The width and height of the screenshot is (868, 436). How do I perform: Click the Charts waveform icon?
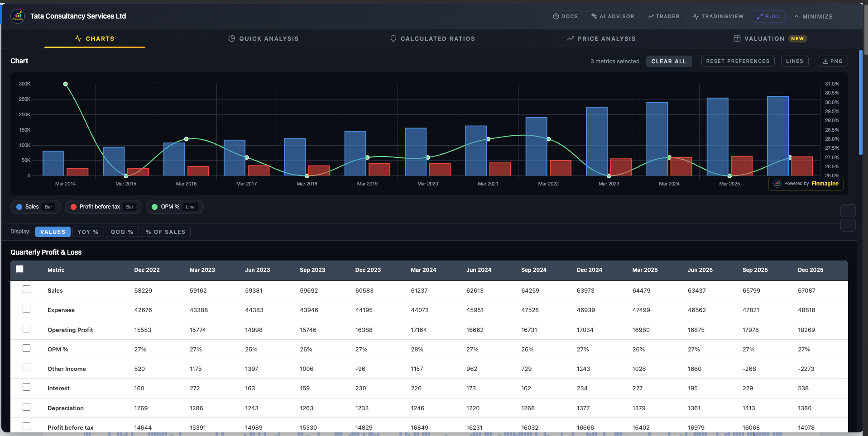coord(78,38)
